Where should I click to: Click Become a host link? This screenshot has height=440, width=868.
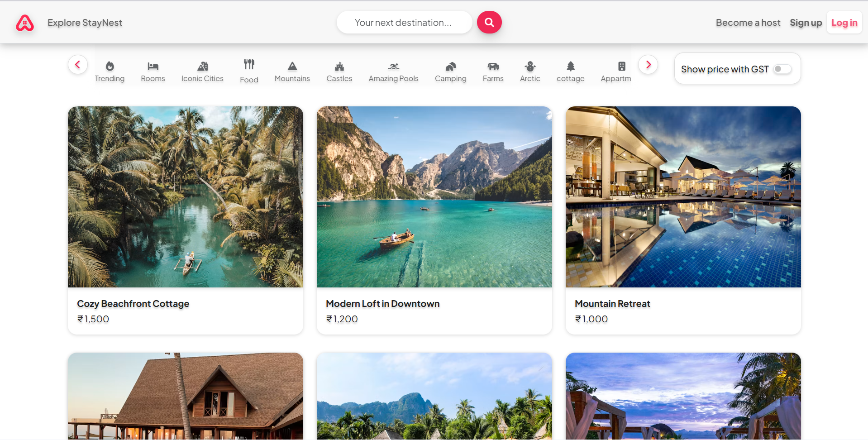[748, 23]
